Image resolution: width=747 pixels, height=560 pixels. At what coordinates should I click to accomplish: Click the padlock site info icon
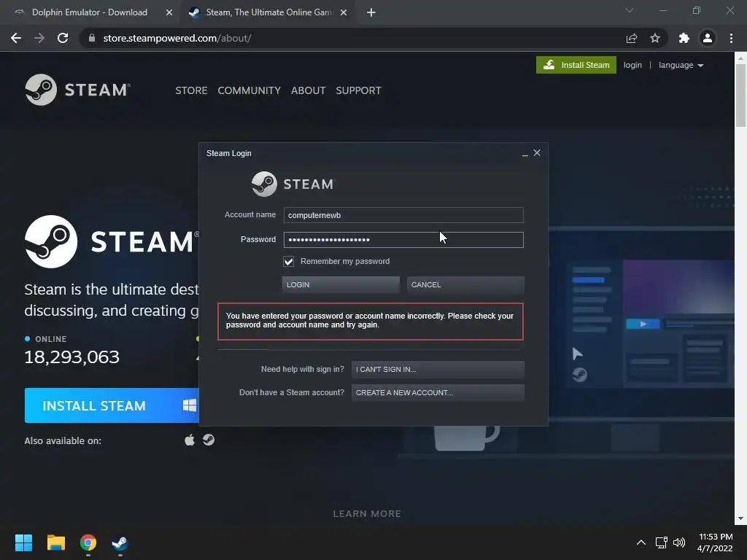click(x=92, y=38)
